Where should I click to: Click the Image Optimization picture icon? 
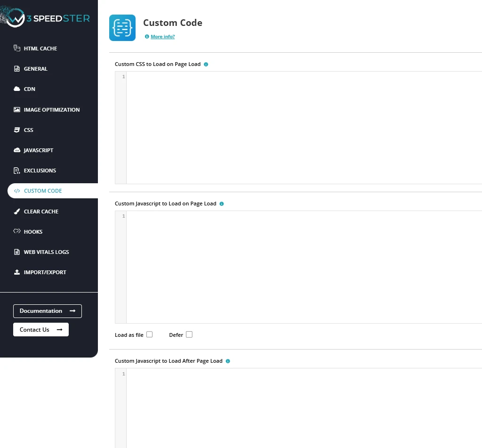coord(17,110)
